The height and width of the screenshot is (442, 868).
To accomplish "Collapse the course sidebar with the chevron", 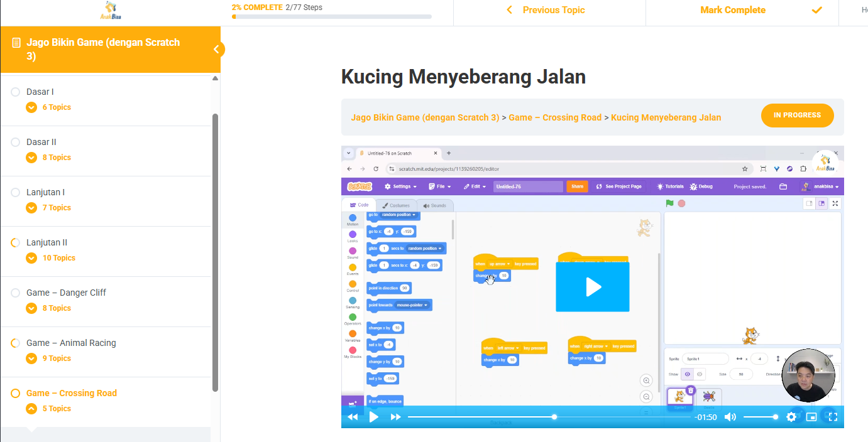I will coord(217,48).
